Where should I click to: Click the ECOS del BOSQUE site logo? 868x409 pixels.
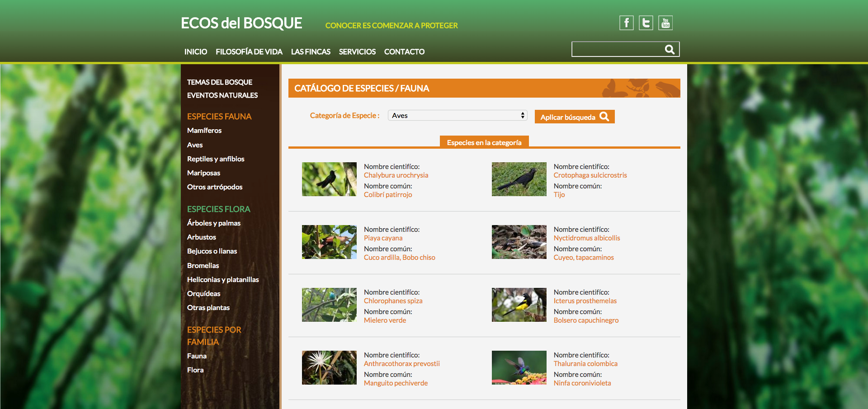click(241, 24)
